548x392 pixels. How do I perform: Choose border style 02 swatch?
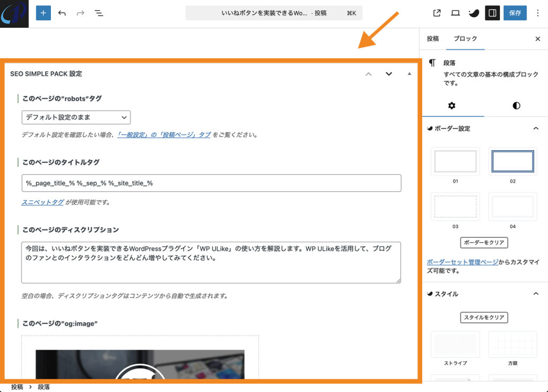tap(513, 161)
